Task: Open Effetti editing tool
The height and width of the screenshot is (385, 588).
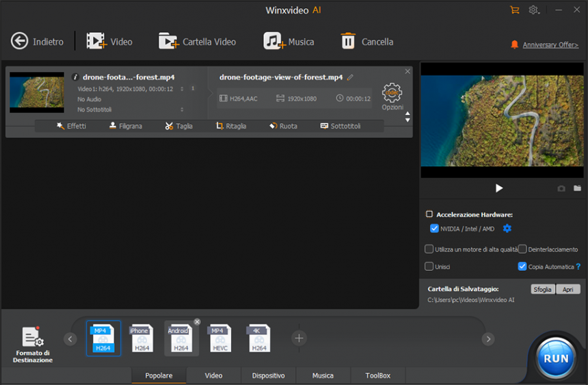Action: point(71,126)
